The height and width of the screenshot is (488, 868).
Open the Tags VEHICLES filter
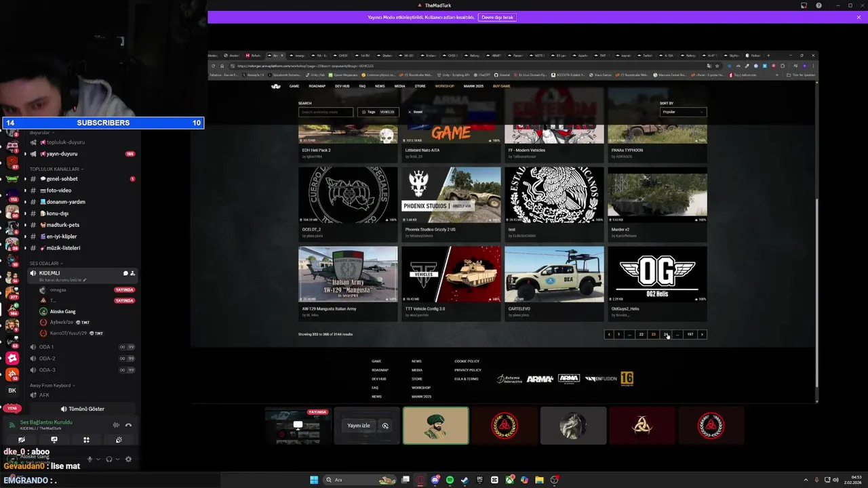click(378, 112)
